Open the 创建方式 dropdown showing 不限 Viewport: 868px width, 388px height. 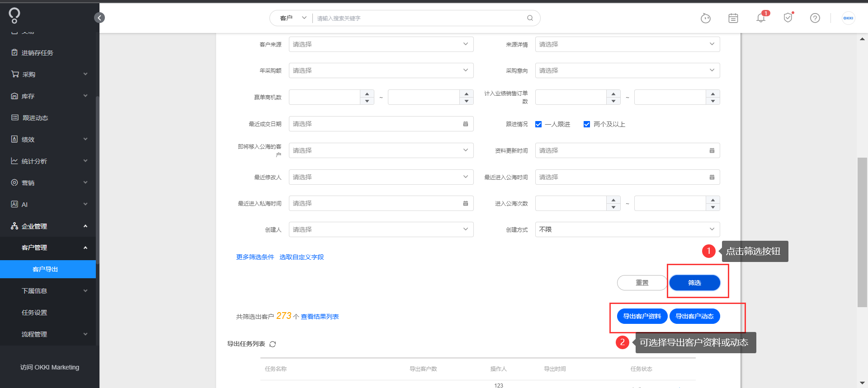point(627,229)
